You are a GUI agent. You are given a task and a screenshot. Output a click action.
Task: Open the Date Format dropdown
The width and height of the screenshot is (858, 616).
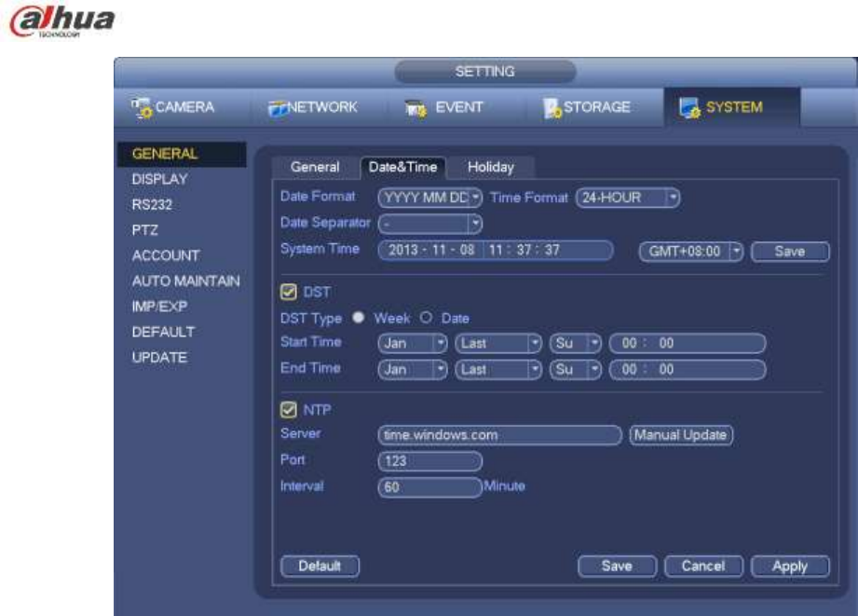click(x=430, y=198)
